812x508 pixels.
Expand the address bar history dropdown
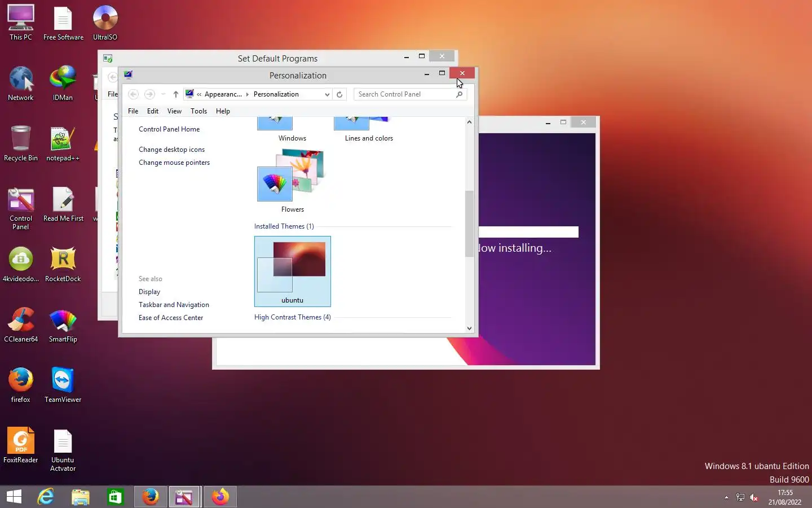(x=327, y=94)
